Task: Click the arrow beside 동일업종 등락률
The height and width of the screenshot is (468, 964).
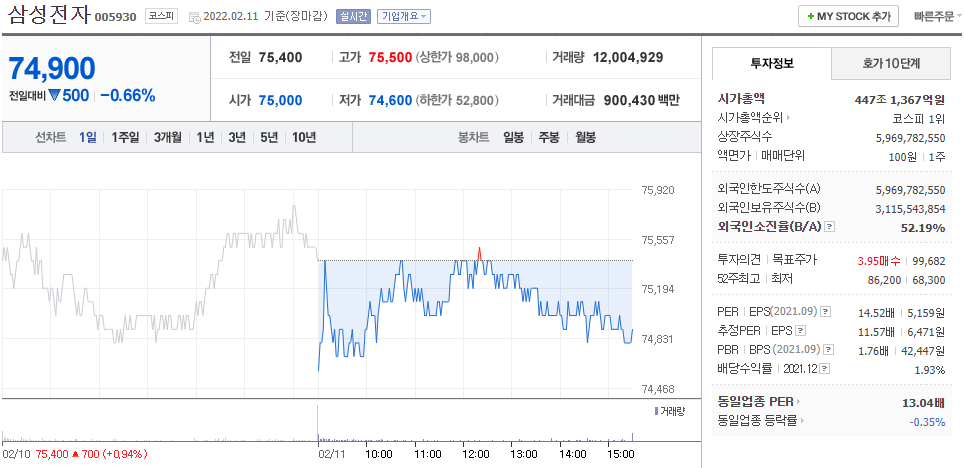Action: click(804, 421)
